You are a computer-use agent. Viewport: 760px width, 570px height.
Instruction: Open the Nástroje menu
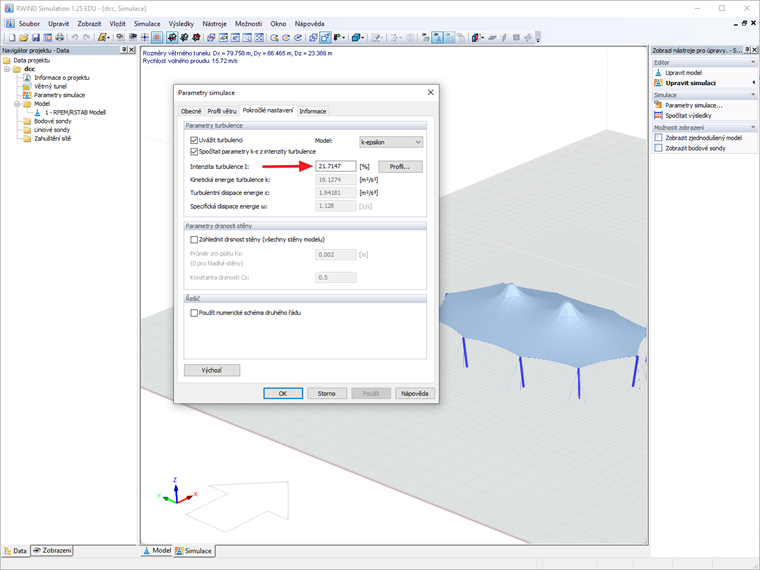point(214,23)
